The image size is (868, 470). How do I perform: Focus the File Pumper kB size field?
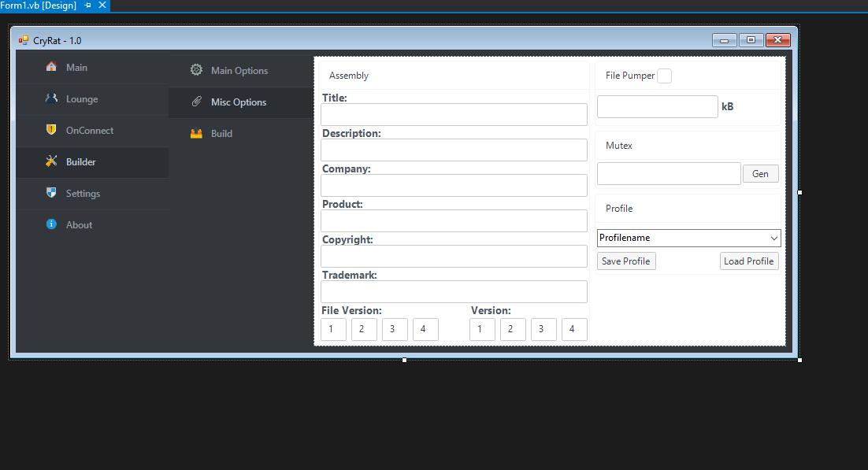point(658,107)
